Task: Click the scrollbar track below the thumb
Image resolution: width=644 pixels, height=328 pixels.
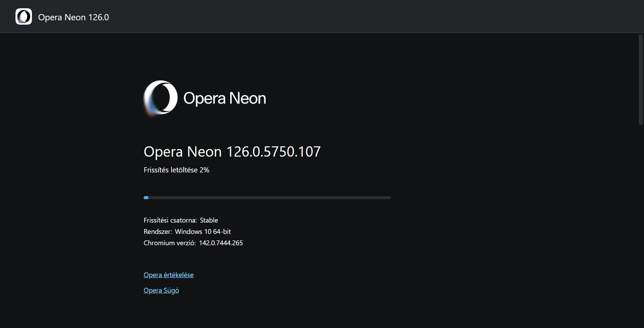Action: click(x=641, y=223)
